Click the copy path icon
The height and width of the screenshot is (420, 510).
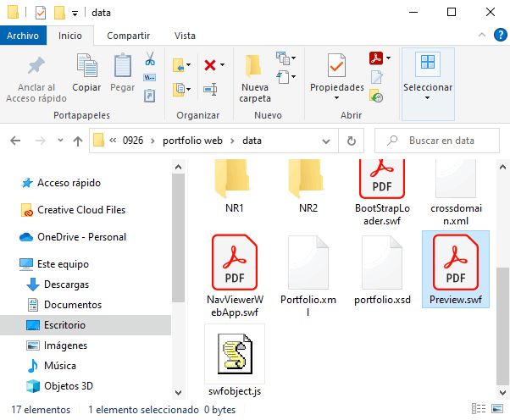click(x=149, y=77)
